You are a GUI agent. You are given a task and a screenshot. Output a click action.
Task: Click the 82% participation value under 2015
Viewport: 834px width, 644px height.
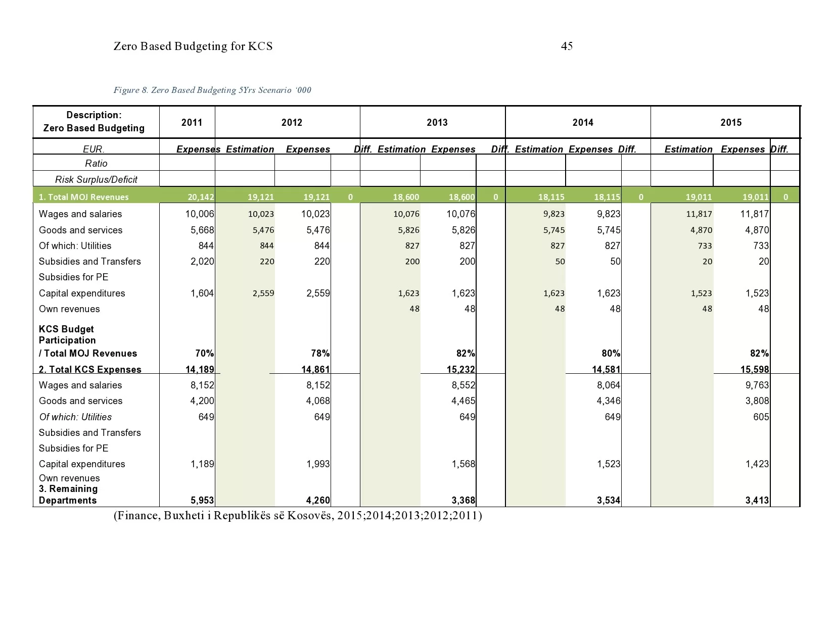760,353
